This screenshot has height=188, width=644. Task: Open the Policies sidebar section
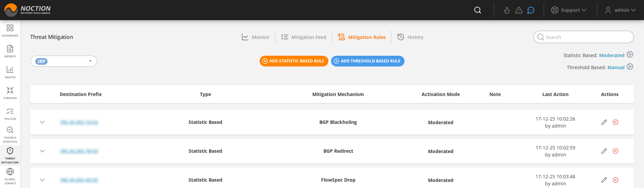click(x=10, y=113)
